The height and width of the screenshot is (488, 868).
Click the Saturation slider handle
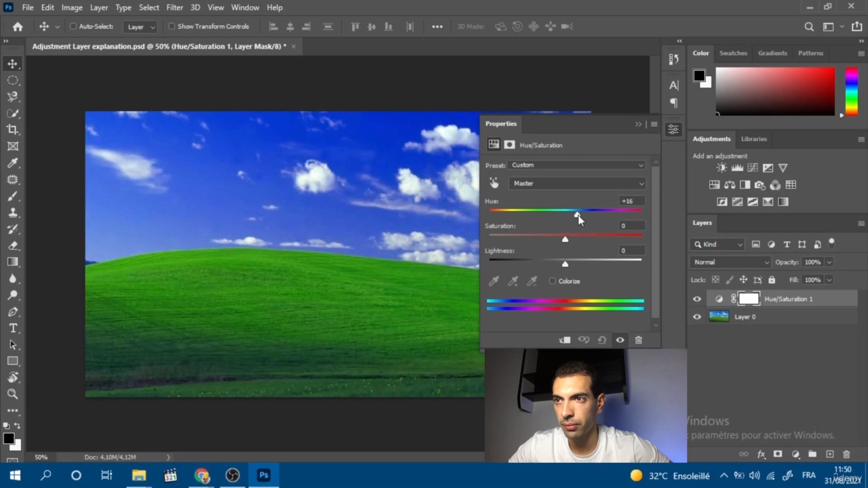(565, 239)
